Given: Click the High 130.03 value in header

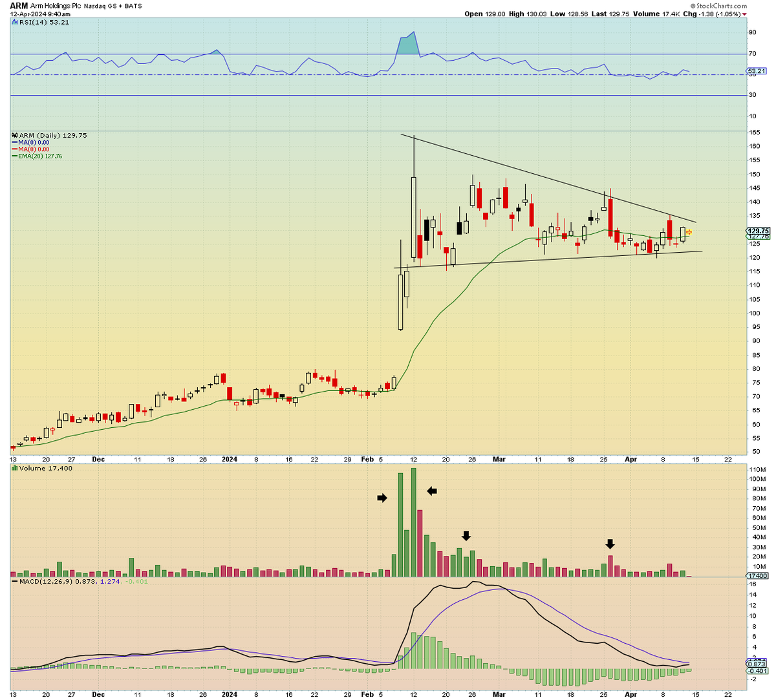Looking at the screenshot, I should [x=526, y=14].
